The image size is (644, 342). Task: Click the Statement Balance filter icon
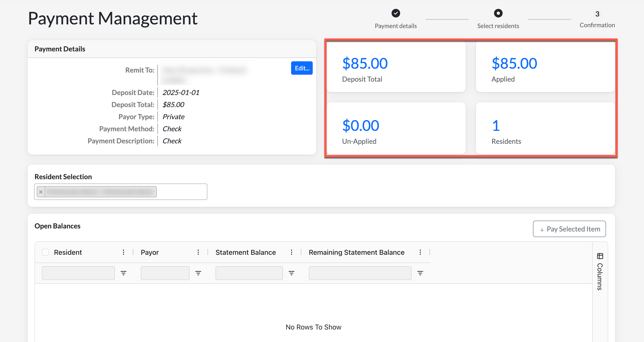tap(292, 273)
